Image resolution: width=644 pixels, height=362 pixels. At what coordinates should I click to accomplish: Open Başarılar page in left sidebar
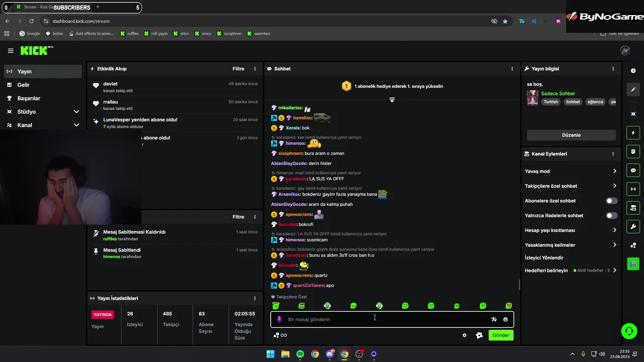(43, 99)
